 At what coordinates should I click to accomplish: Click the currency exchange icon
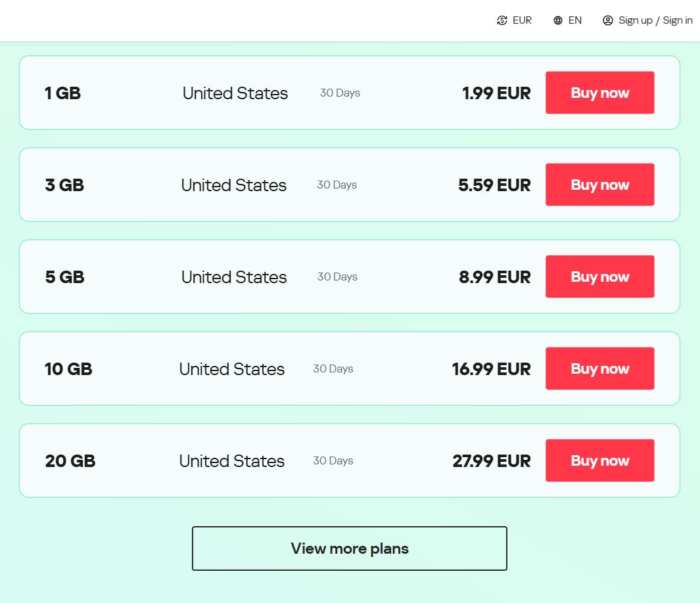(x=502, y=20)
